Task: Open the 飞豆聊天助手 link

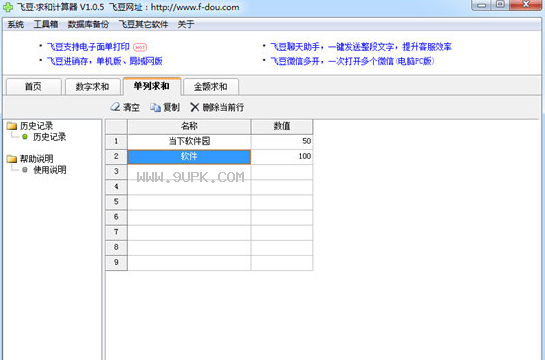Action: click(x=361, y=47)
